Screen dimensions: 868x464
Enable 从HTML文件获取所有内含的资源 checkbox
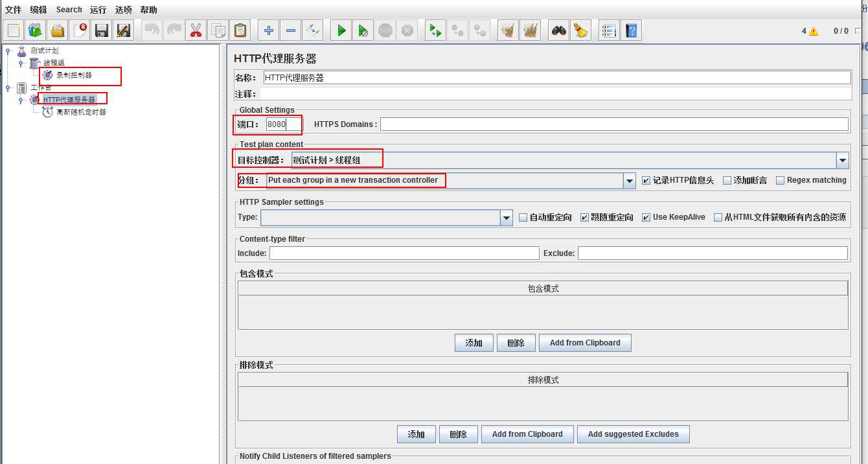pos(718,218)
